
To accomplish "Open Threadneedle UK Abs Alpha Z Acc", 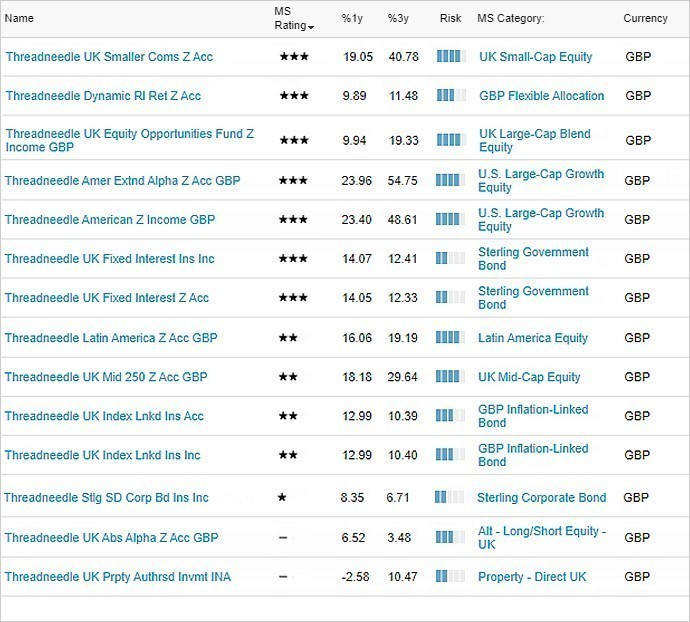I will 111,537.
